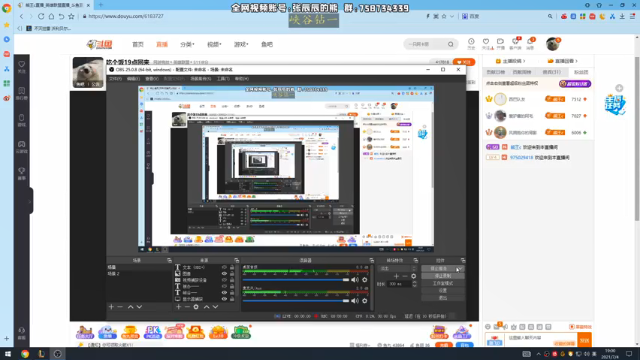This screenshot has width=640, height=360.
Task: Remove selected source with minus icon
Action: tap(187, 307)
